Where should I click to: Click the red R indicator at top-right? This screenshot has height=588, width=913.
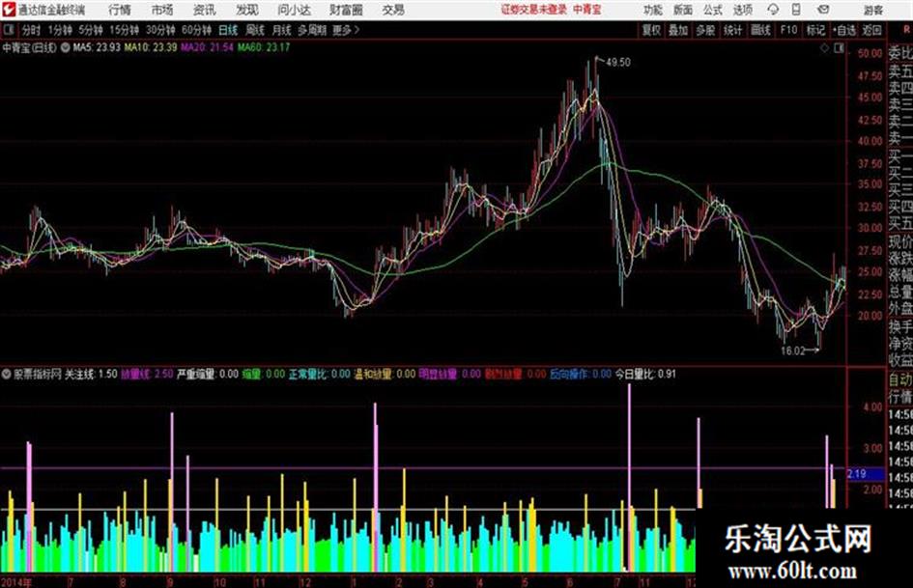point(906,29)
